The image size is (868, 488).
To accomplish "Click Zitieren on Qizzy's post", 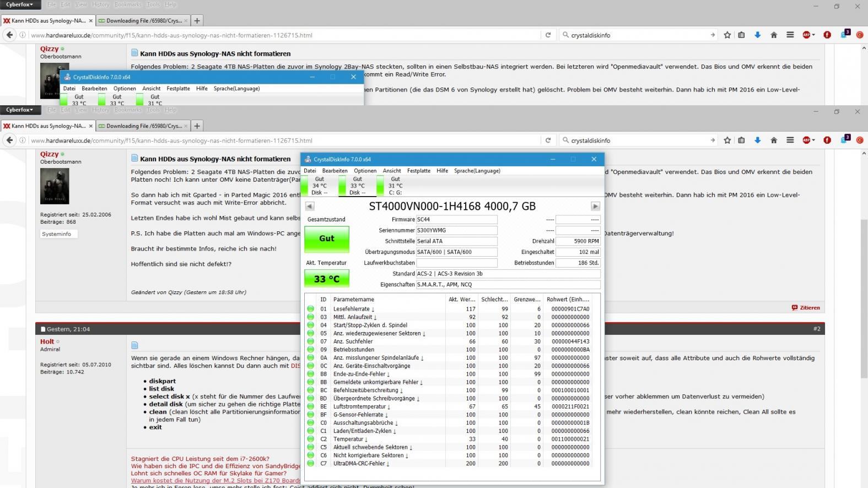I will (806, 307).
